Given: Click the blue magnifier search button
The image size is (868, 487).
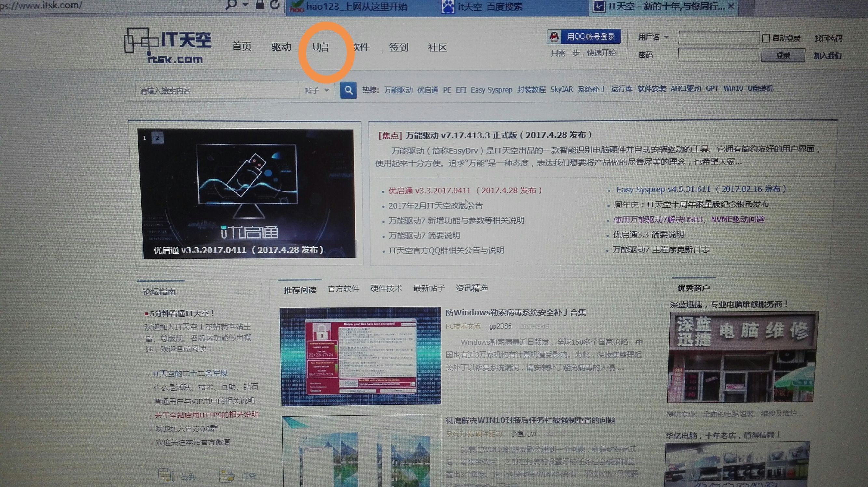Looking at the screenshot, I should pyautogui.click(x=348, y=90).
